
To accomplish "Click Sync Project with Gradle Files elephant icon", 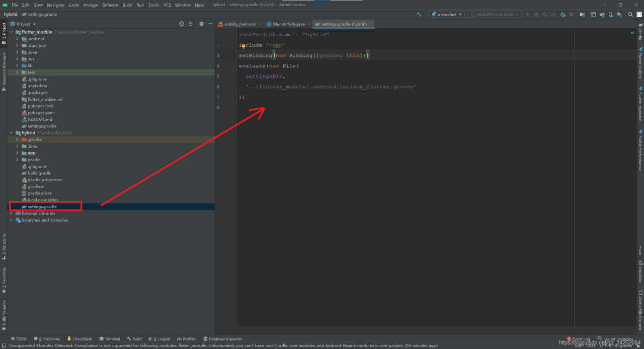I will (602, 15).
